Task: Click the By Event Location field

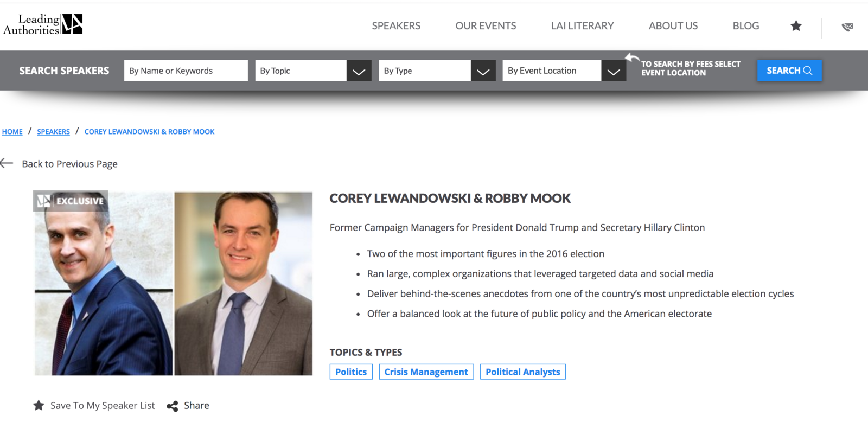Action: click(x=552, y=71)
